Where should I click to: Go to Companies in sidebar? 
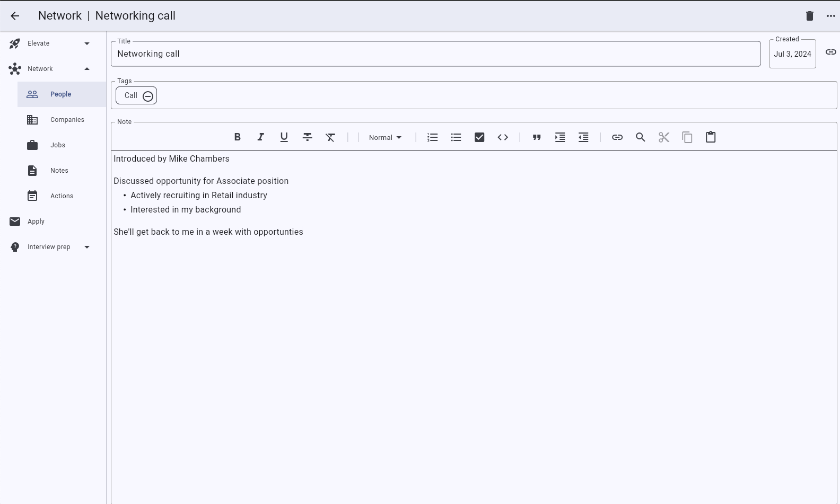[x=67, y=120]
